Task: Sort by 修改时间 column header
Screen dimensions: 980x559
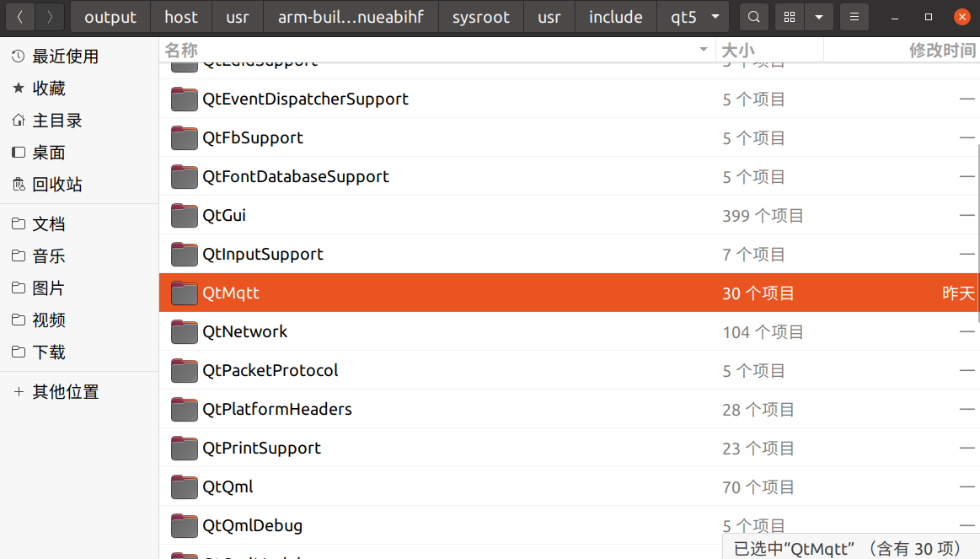Action: (902, 50)
